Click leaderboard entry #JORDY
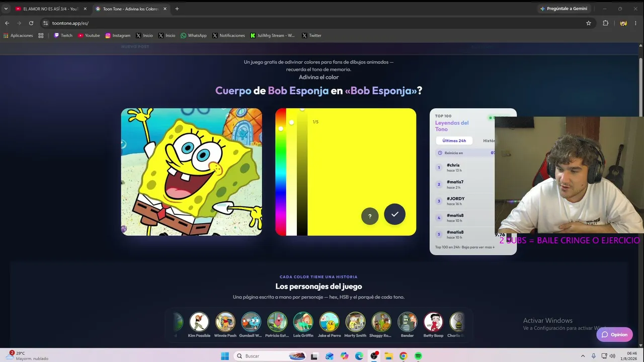644x362 pixels. pos(465,201)
